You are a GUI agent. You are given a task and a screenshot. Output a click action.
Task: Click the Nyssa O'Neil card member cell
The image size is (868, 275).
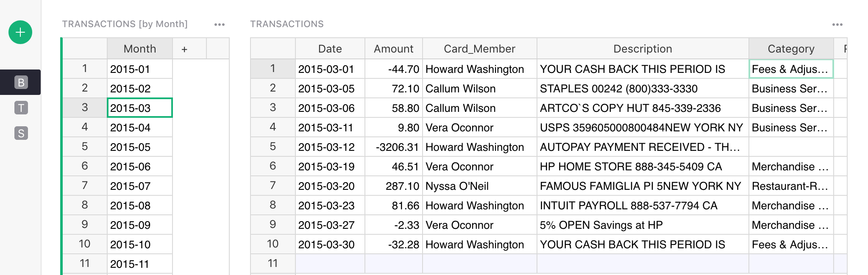point(479,186)
